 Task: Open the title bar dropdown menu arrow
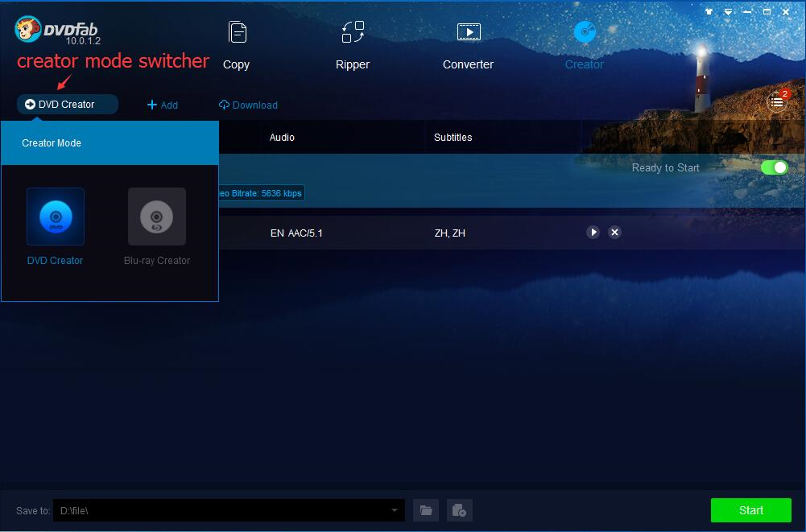pyautogui.click(x=728, y=12)
